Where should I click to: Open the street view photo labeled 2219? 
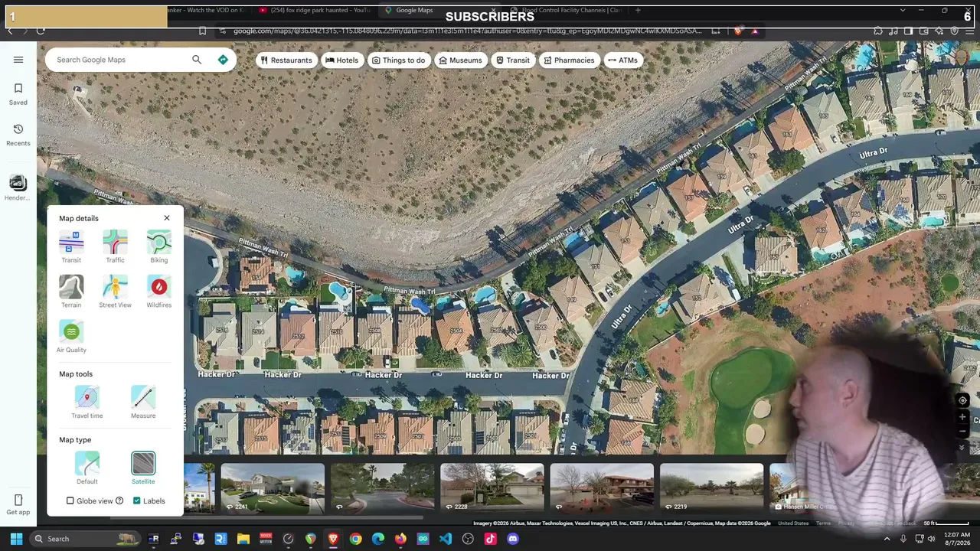[x=711, y=488]
